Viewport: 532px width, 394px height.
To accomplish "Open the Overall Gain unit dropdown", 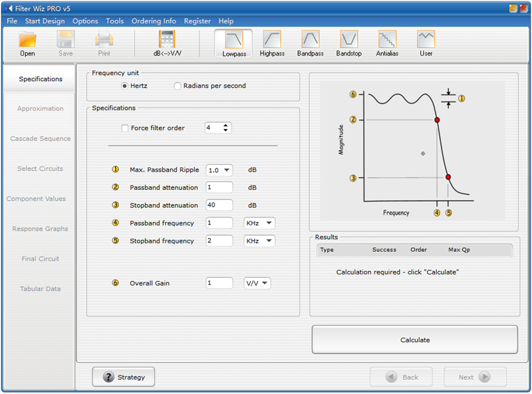I will [257, 283].
